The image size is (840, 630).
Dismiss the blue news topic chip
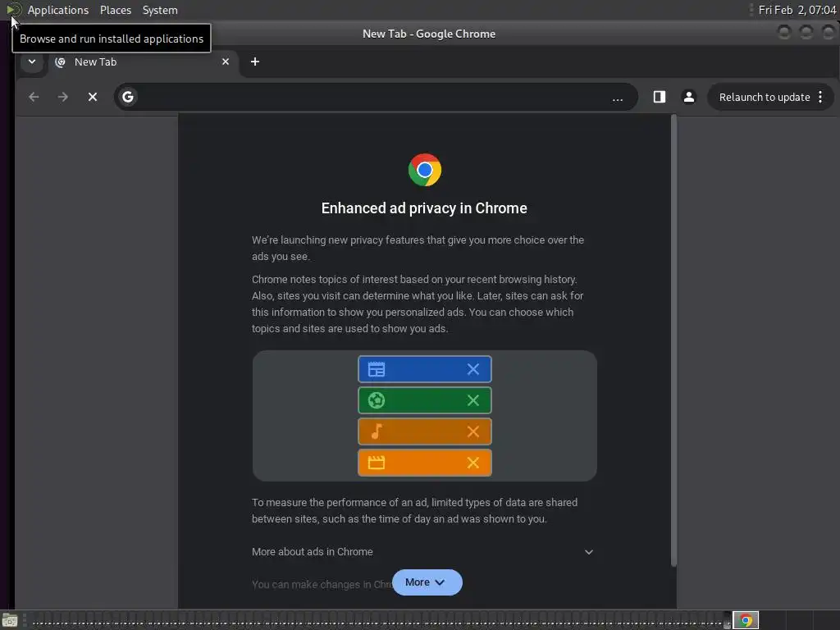pyautogui.click(x=473, y=369)
